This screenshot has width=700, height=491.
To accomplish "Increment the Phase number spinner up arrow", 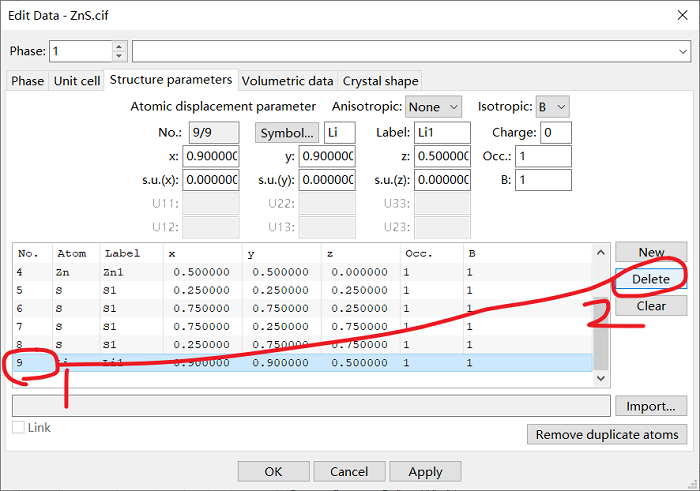I will (120, 46).
